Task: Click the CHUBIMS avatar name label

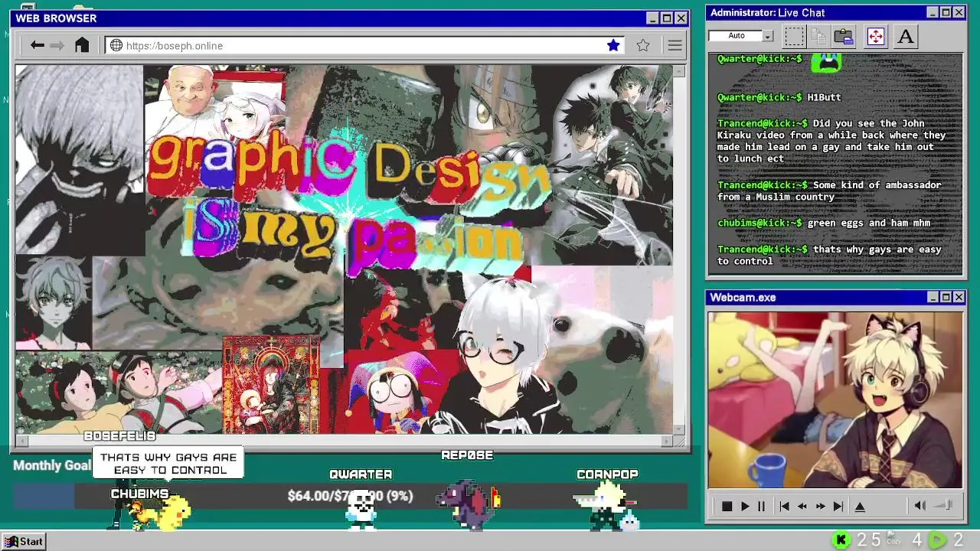Action: tap(139, 494)
